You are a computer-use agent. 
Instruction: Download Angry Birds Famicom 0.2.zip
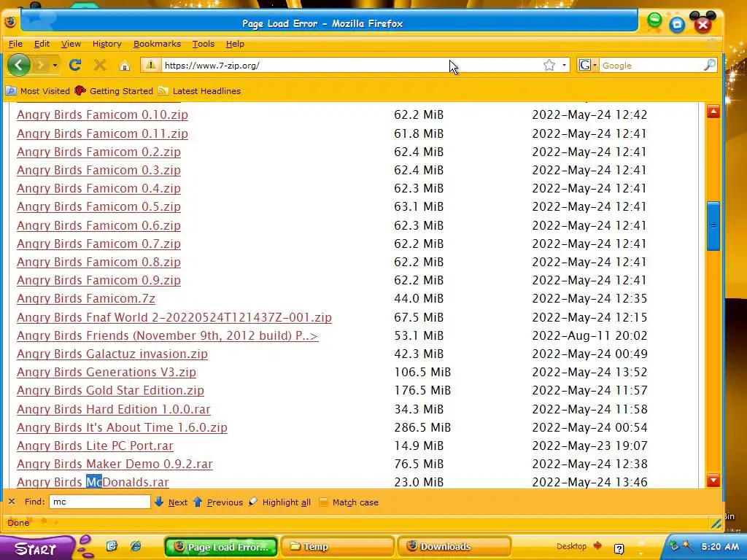click(x=98, y=152)
